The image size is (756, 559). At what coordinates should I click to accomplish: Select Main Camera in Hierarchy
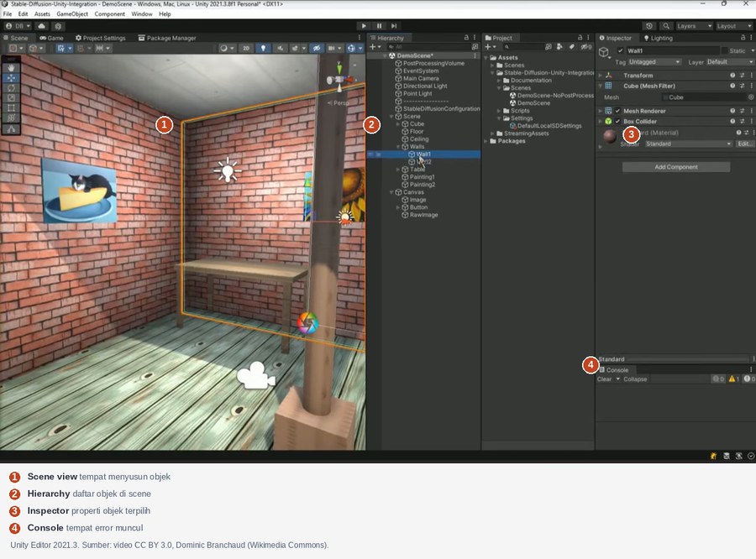click(421, 79)
